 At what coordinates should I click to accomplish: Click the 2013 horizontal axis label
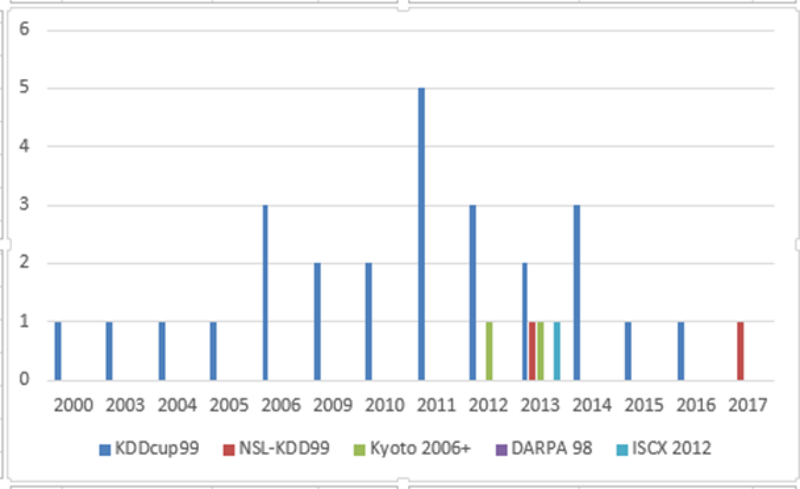coord(540,405)
